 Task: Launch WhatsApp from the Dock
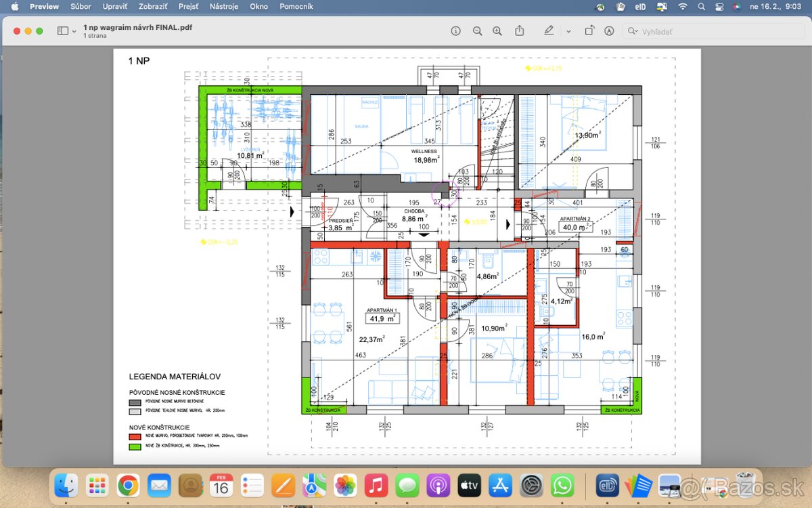point(562,485)
